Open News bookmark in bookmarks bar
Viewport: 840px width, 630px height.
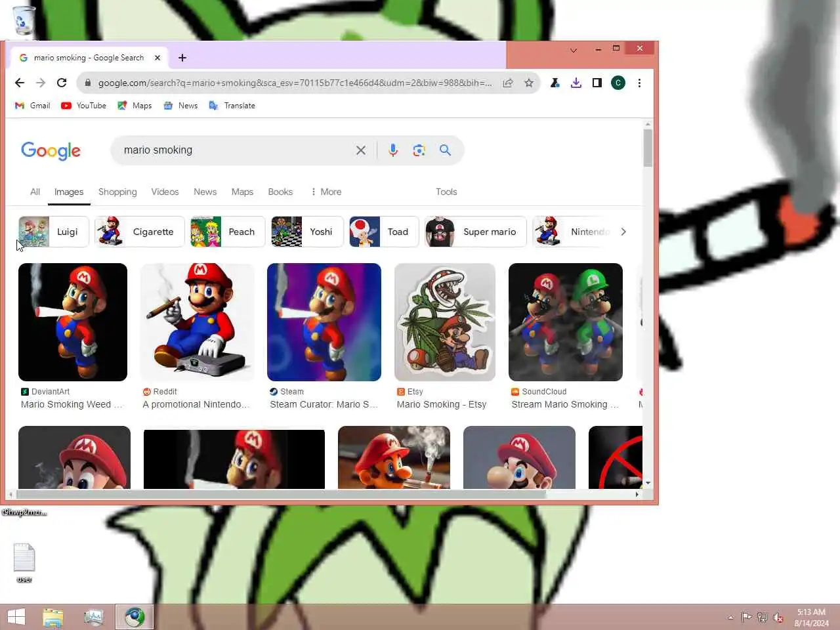[180, 106]
